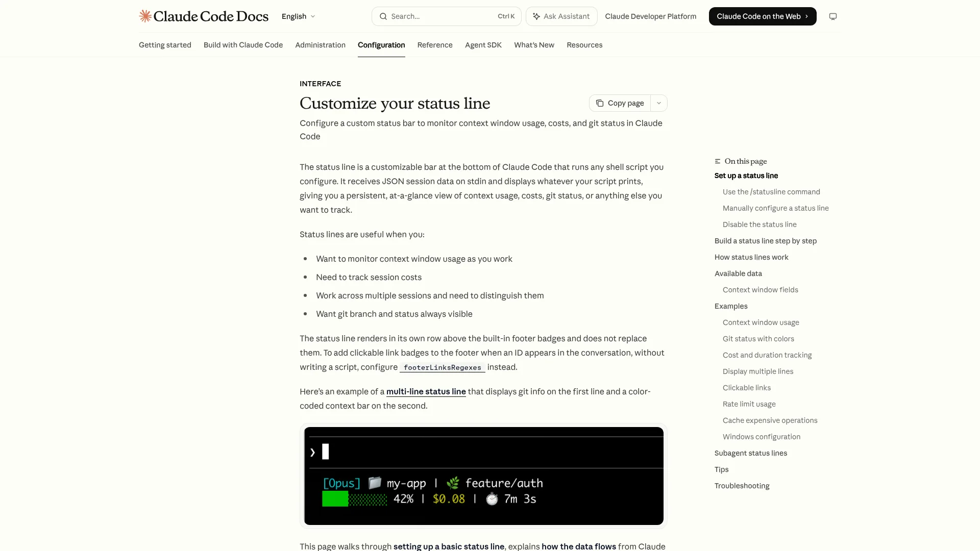Select the Configuration tab
Viewport: 980px width, 551px height.
click(x=381, y=45)
